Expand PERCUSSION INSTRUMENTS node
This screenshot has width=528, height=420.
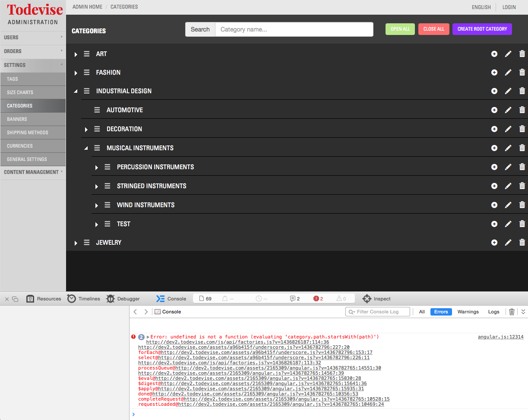click(x=97, y=167)
